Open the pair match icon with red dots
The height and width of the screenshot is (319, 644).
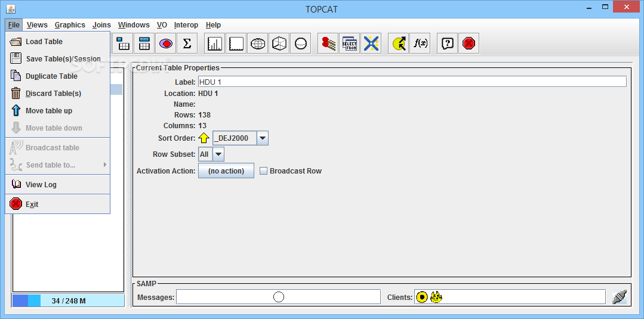tap(328, 43)
